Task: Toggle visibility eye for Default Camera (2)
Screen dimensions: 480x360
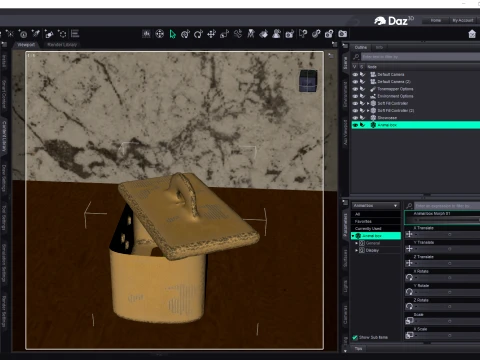Action: pyautogui.click(x=355, y=82)
